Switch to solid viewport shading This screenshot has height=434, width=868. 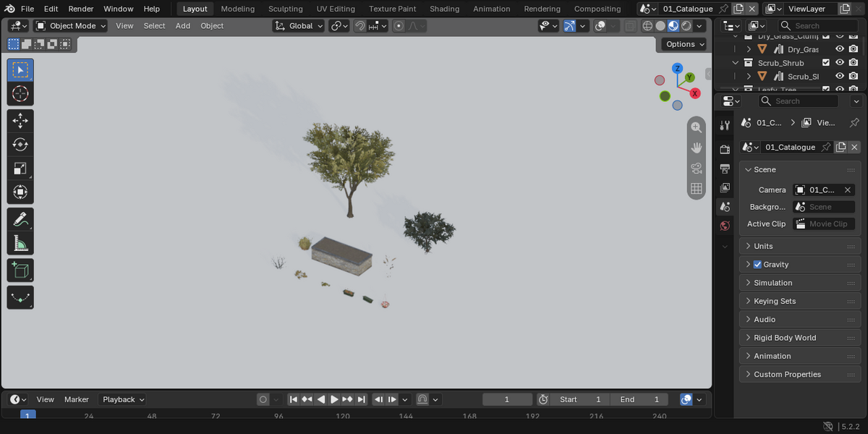coord(660,26)
